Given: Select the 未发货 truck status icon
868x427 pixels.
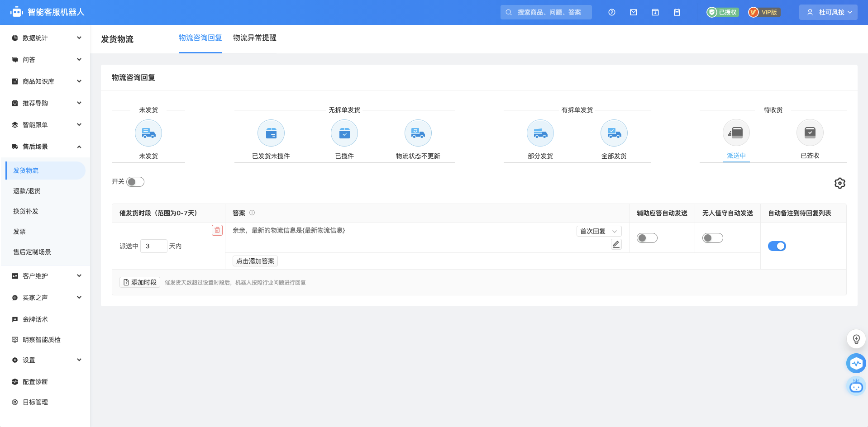Looking at the screenshot, I should click(x=148, y=133).
